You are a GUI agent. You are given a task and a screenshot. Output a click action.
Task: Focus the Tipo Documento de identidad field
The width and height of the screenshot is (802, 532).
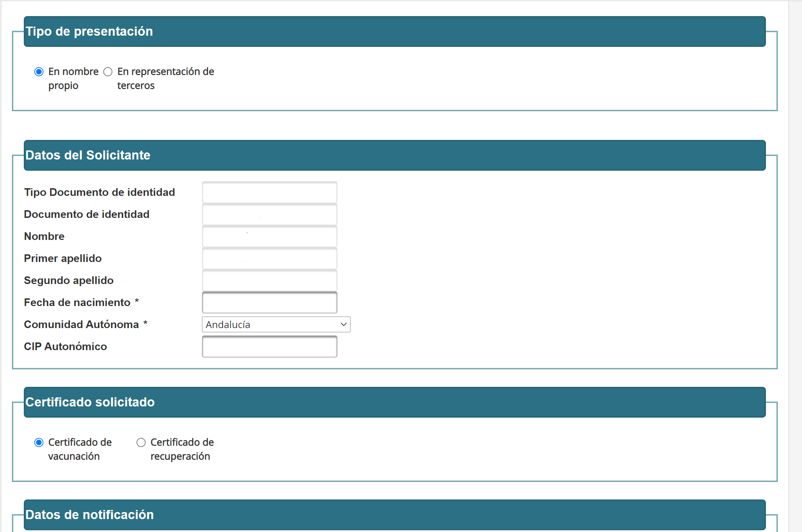pos(270,192)
